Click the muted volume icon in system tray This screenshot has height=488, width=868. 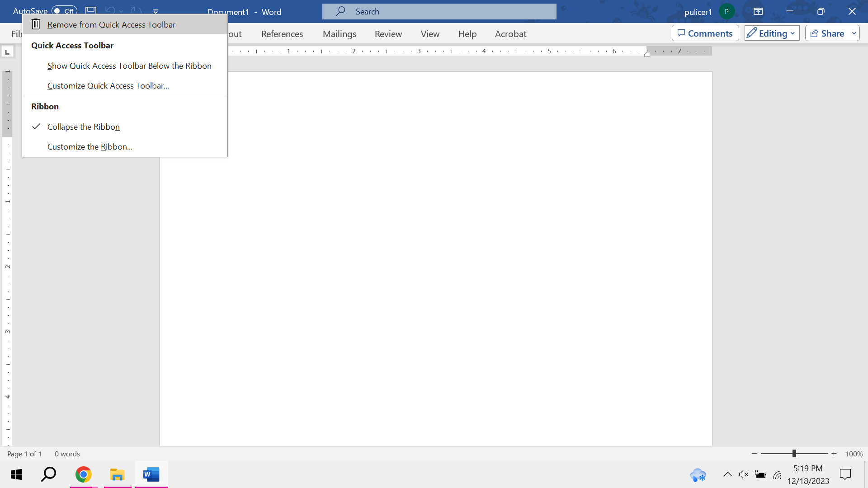click(743, 474)
